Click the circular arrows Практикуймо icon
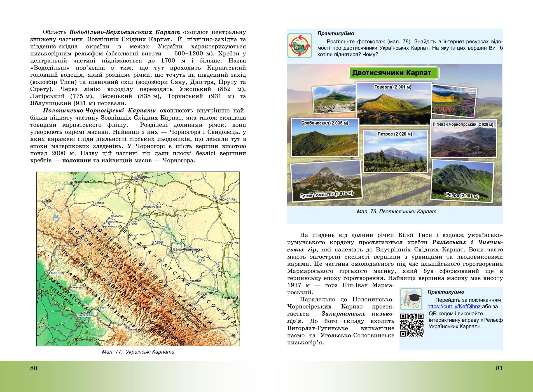The image size is (533, 392). pyautogui.click(x=300, y=45)
